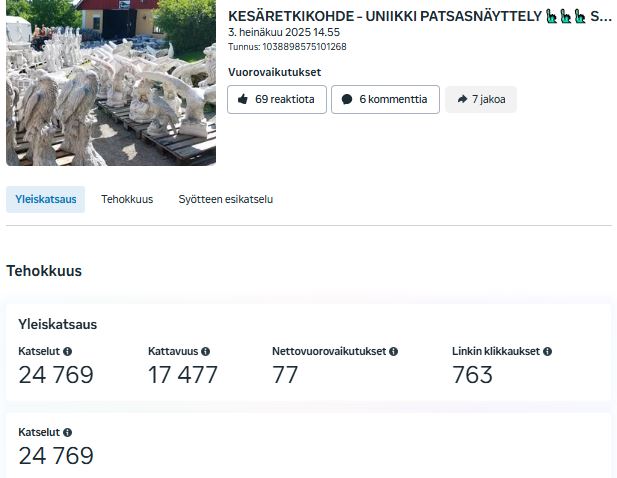This screenshot has height=478, width=617.
Task: Click the share arrow icon beside 7 jakoa
Action: 462,100
